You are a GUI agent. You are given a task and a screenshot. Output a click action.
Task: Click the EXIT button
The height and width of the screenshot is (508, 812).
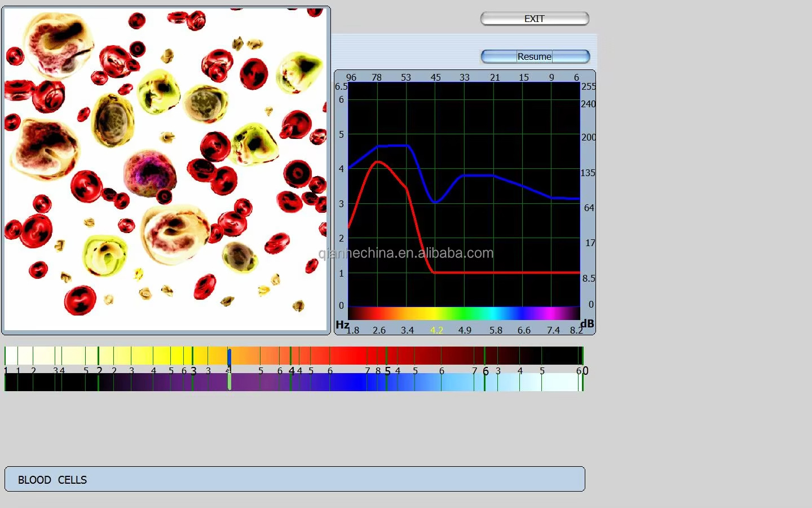[x=534, y=19]
